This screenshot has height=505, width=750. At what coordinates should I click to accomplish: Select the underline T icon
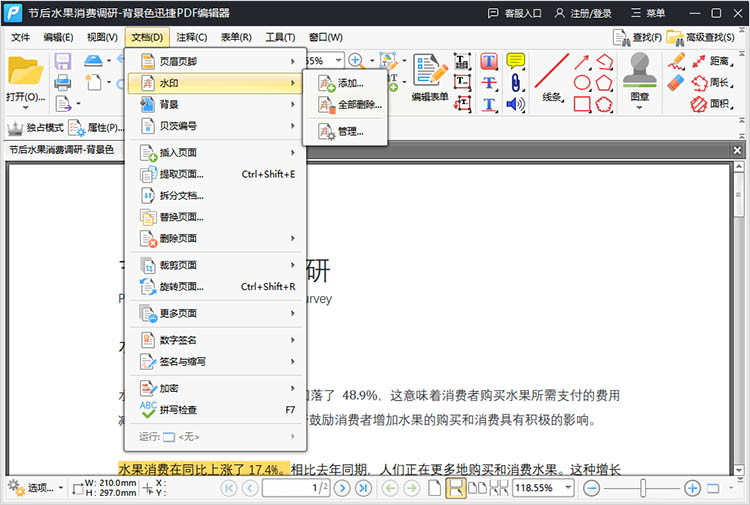tap(489, 104)
